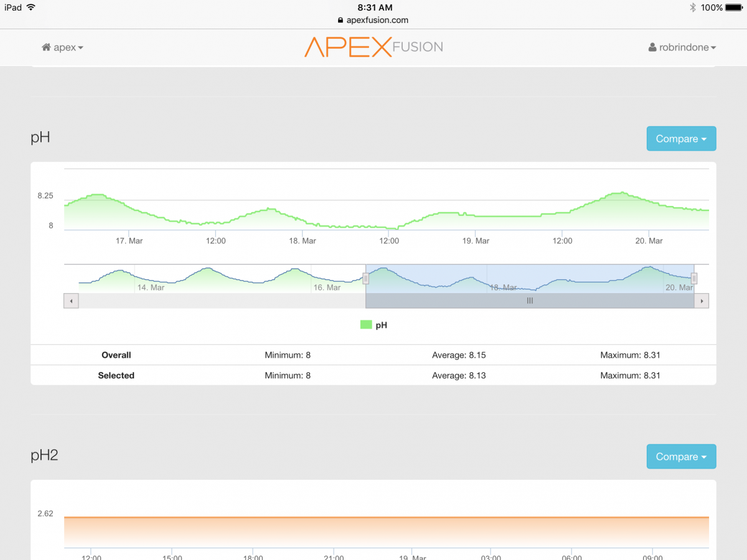Open the pH Compare dropdown
The width and height of the screenshot is (747, 560).
[x=681, y=139]
